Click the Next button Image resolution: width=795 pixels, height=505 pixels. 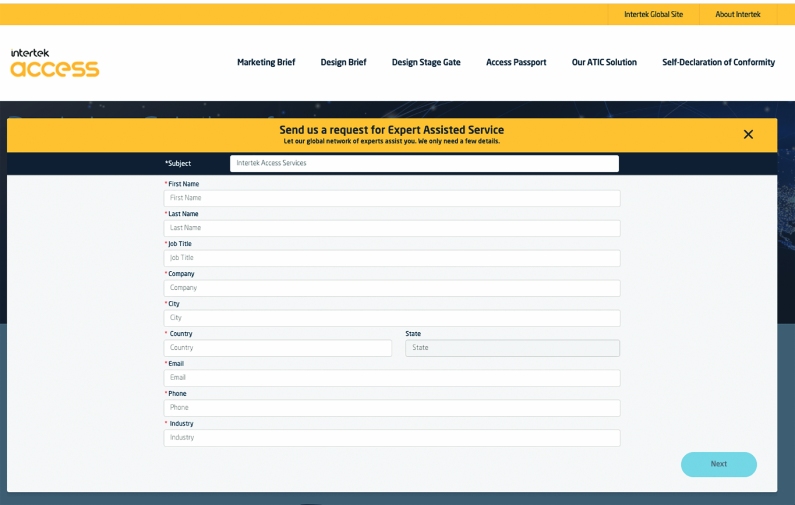point(718,464)
